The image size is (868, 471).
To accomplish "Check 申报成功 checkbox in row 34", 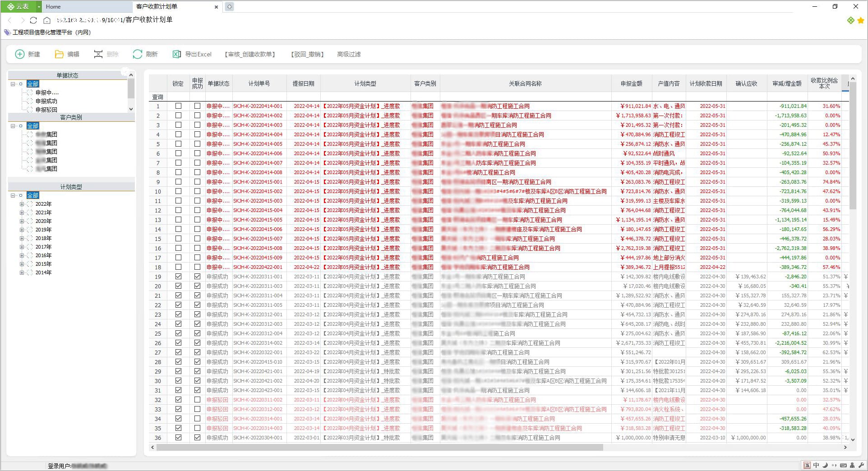I will [x=197, y=419].
